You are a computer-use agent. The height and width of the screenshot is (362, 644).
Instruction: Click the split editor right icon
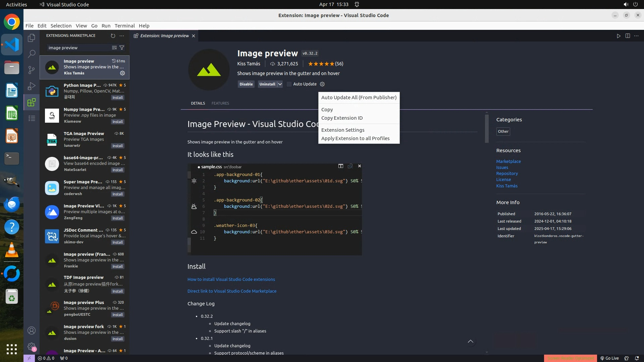(x=627, y=36)
